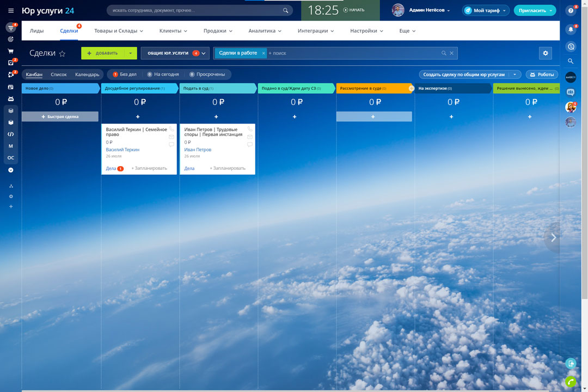Click the magnifier icon in right sidebar
The height and width of the screenshot is (392, 588).
(x=571, y=62)
